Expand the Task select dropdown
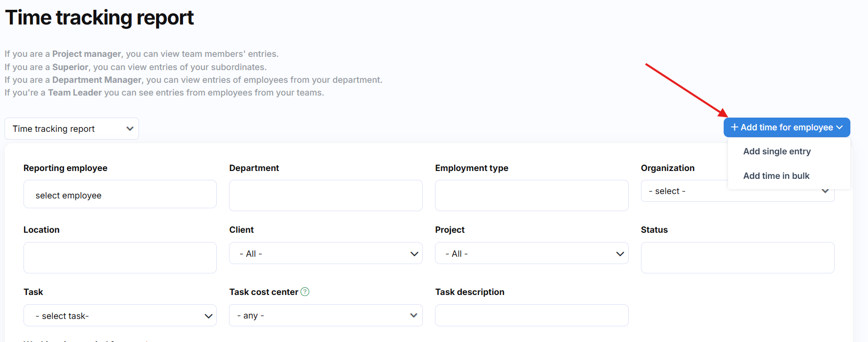 pos(120,316)
